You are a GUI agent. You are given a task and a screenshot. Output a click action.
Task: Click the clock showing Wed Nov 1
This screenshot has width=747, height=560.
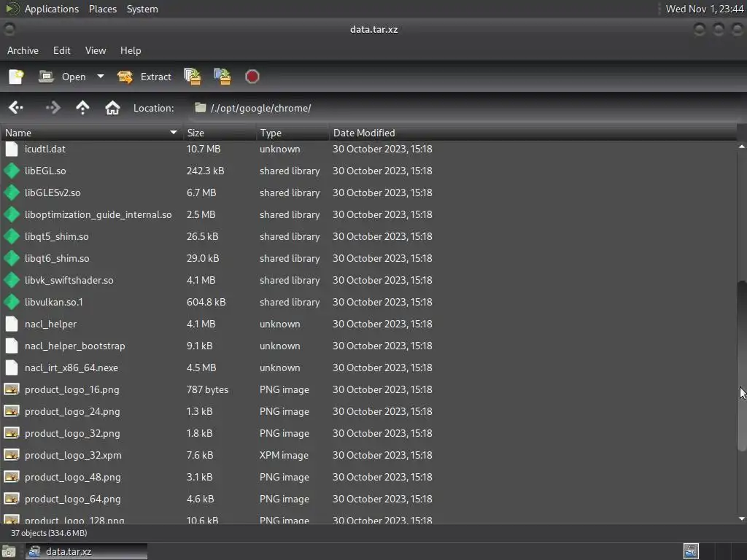[704, 9]
